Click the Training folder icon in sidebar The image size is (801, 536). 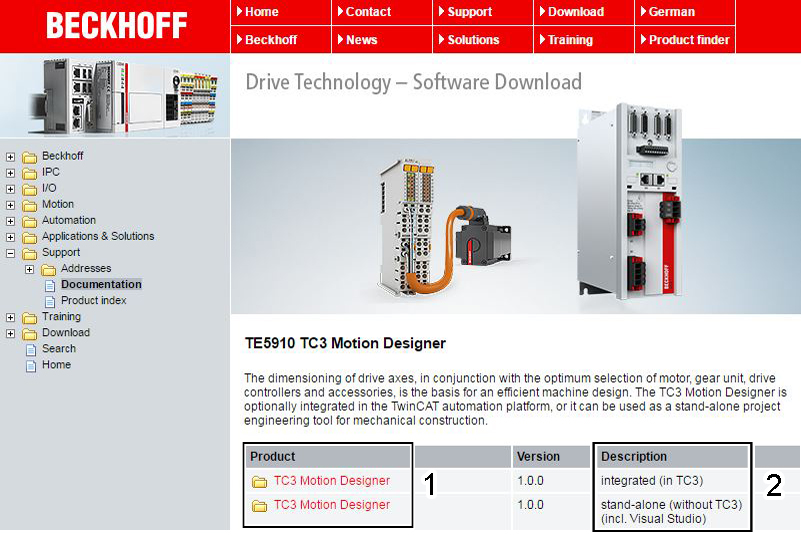pyautogui.click(x=30, y=318)
